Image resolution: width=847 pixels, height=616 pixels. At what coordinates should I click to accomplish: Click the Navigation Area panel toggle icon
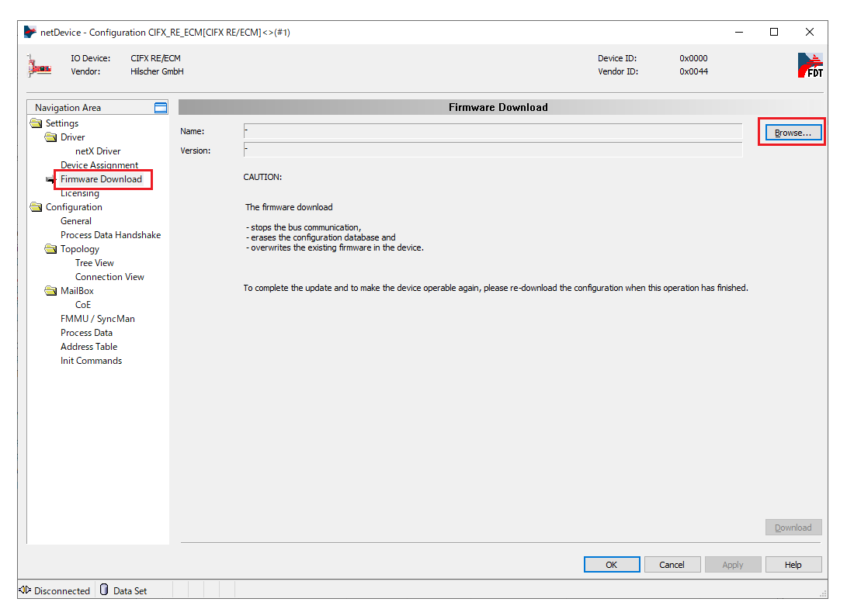tap(161, 108)
